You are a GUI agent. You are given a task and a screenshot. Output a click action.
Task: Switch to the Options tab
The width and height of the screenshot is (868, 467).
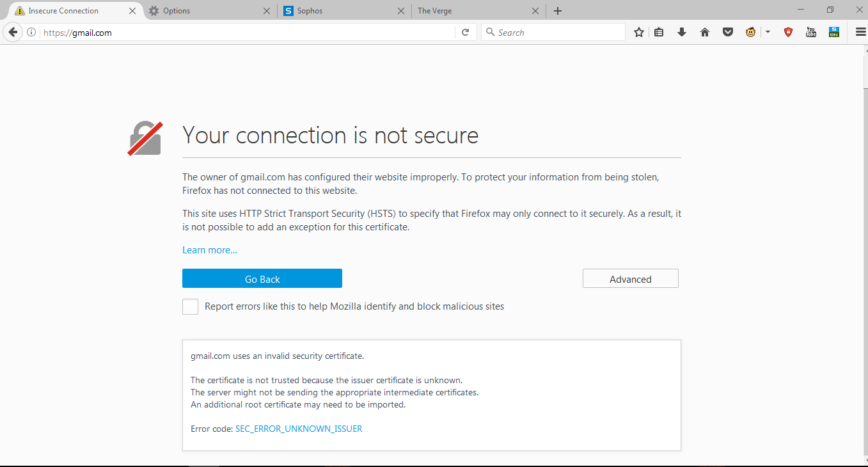(210, 11)
